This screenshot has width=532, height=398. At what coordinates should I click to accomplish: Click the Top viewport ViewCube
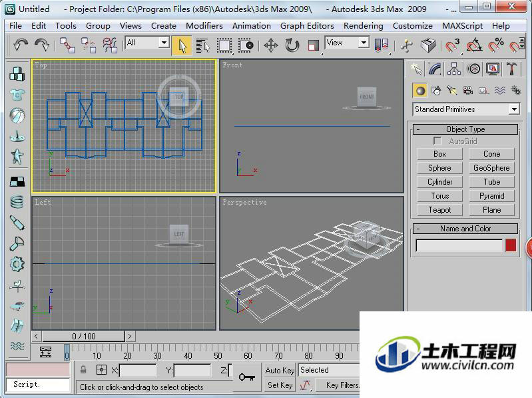point(178,97)
